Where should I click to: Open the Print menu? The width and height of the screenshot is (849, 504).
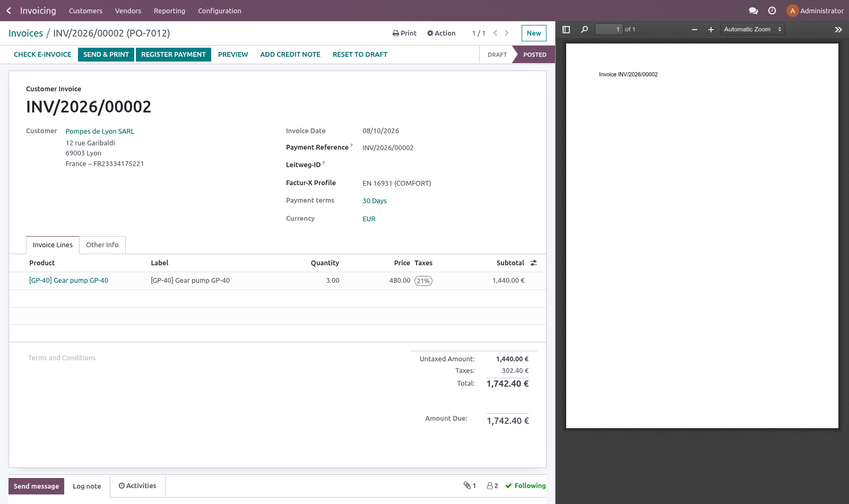404,33
